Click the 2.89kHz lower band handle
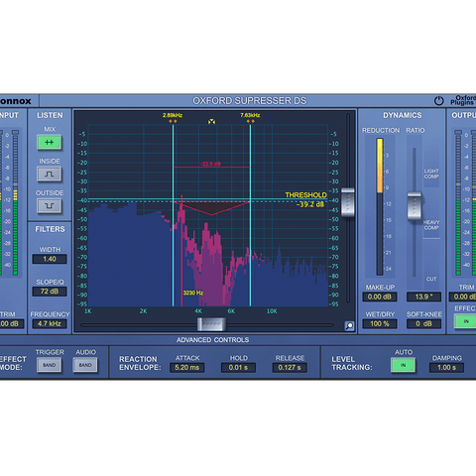The width and height of the screenshot is (476, 476). click(x=173, y=121)
